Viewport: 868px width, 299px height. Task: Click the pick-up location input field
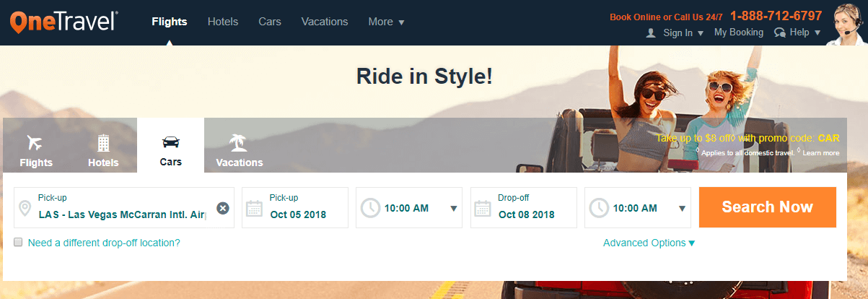pos(123,214)
